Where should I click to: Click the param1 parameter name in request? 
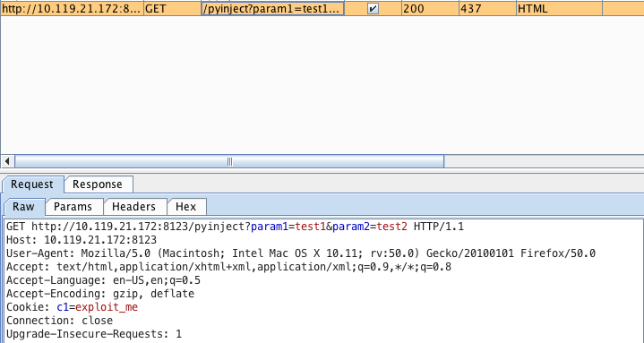[x=270, y=227]
